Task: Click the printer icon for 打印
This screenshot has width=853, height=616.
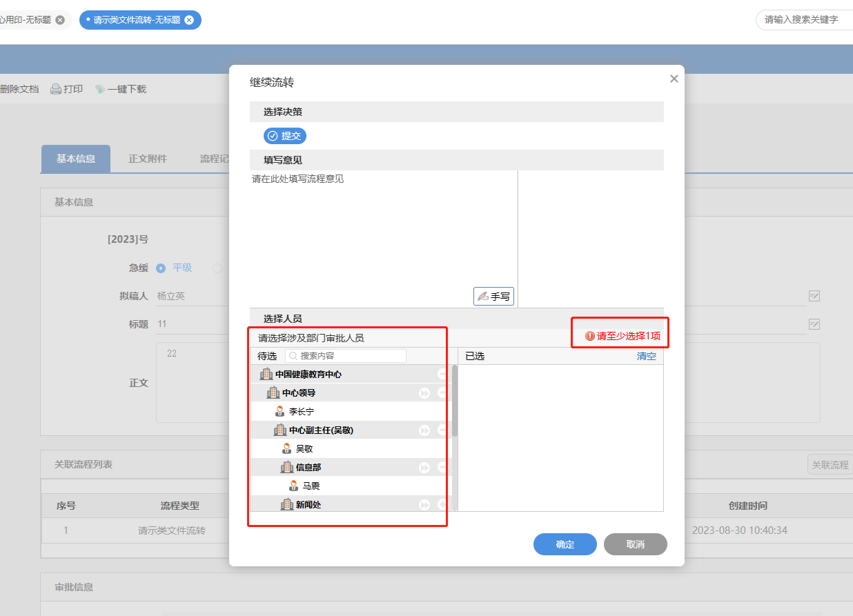Action: [x=56, y=89]
